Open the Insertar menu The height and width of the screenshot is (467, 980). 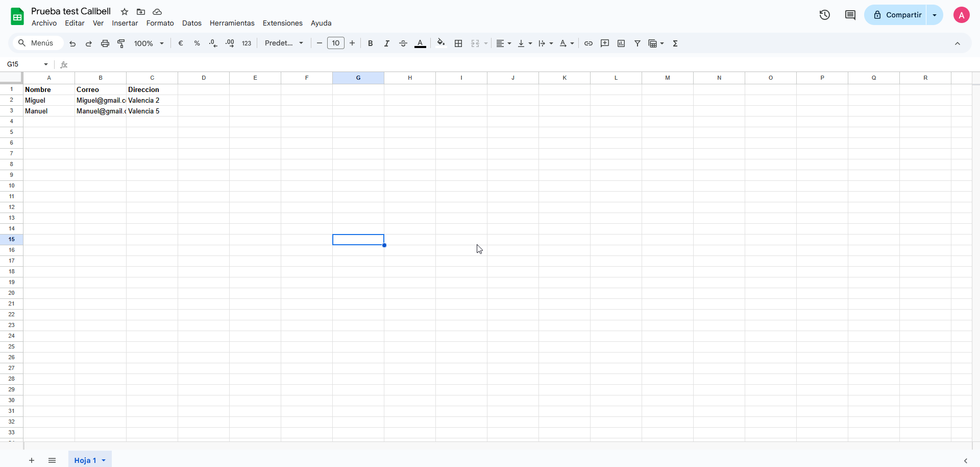point(125,23)
